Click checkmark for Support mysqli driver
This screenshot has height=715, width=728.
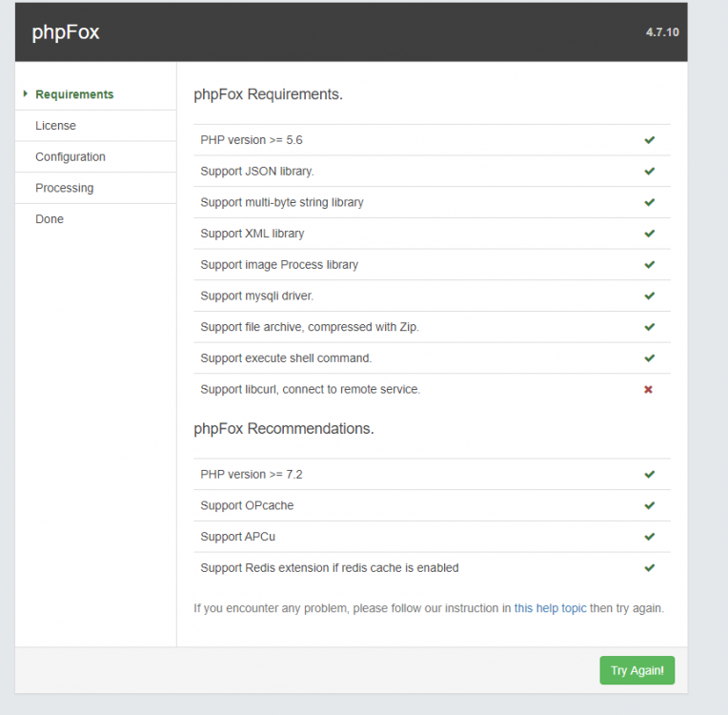(x=650, y=296)
